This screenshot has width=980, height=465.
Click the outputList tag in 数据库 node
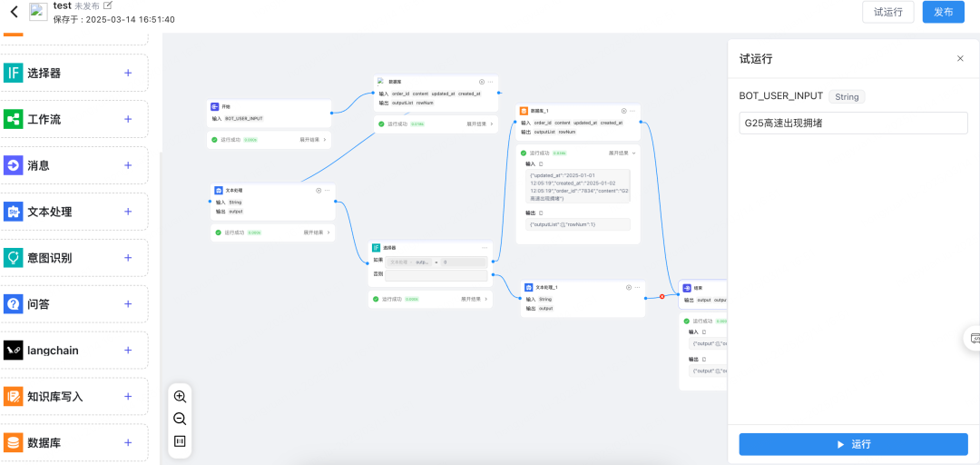tap(402, 103)
